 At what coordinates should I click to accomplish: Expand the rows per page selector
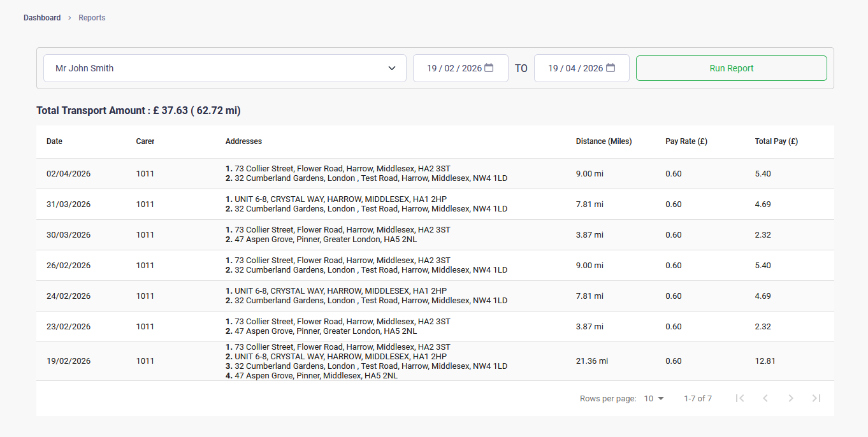[x=654, y=398]
